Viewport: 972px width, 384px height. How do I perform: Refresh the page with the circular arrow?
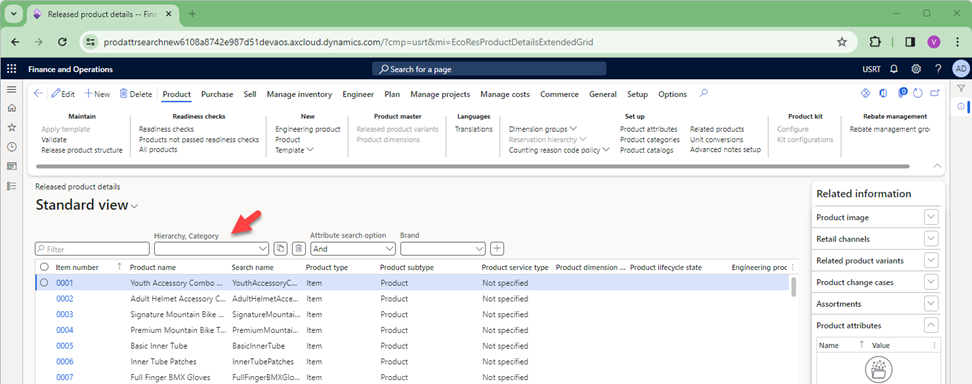click(918, 94)
